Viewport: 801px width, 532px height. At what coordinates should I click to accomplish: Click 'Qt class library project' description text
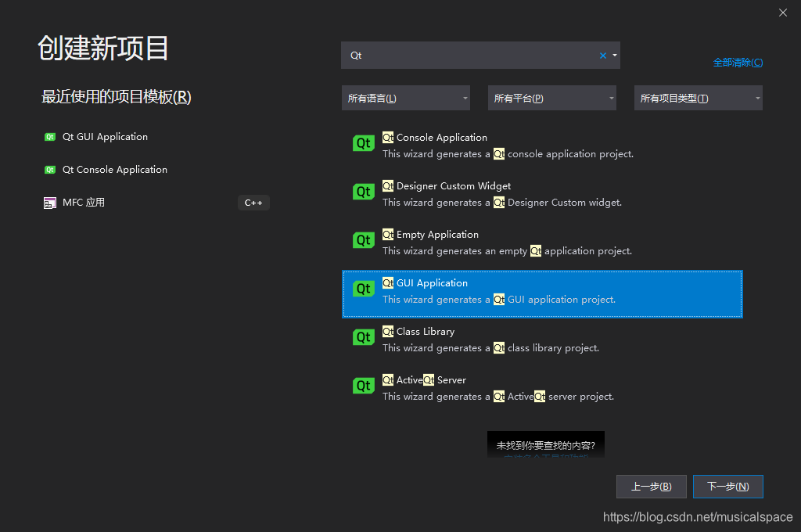491,348
